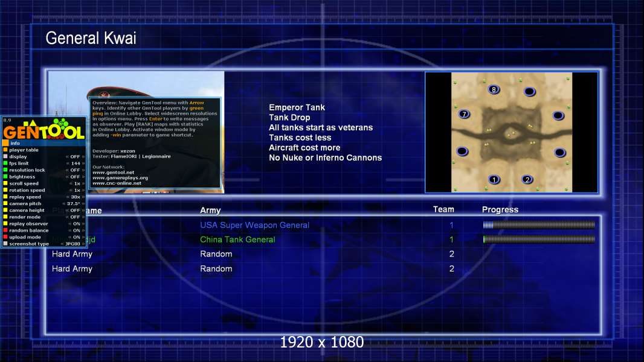Select the grey square next to display

click(x=5, y=157)
